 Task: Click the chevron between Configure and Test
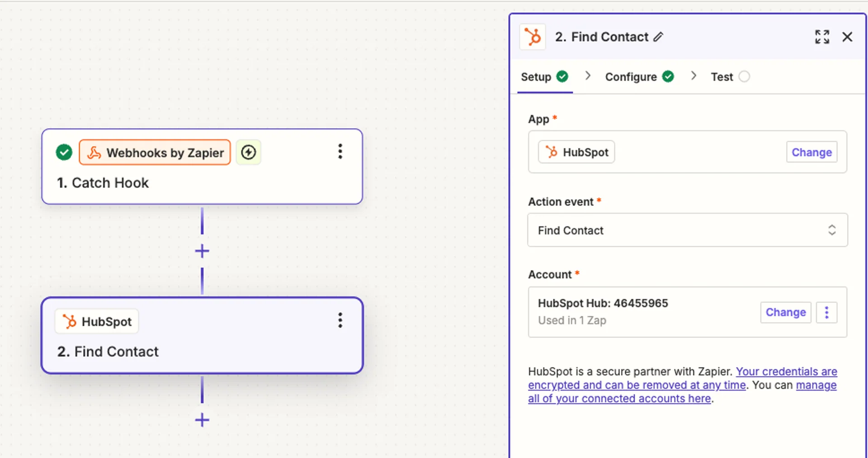[x=693, y=76]
